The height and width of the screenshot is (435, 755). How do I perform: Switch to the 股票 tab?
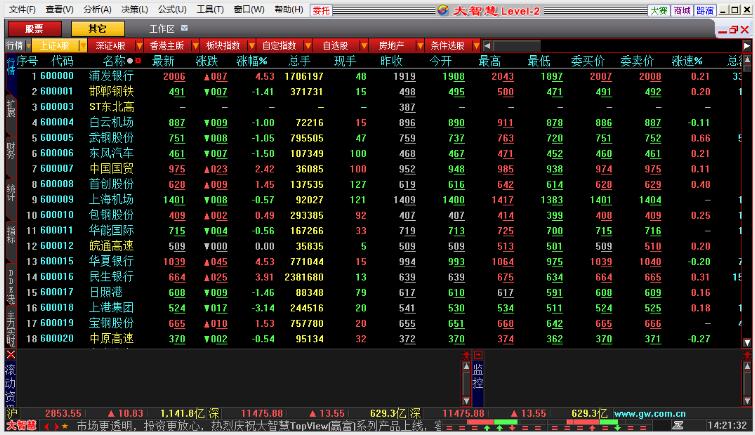tap(33, 29)
